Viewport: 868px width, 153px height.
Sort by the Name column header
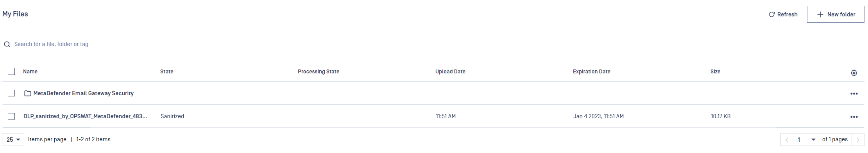coord(30,71)
